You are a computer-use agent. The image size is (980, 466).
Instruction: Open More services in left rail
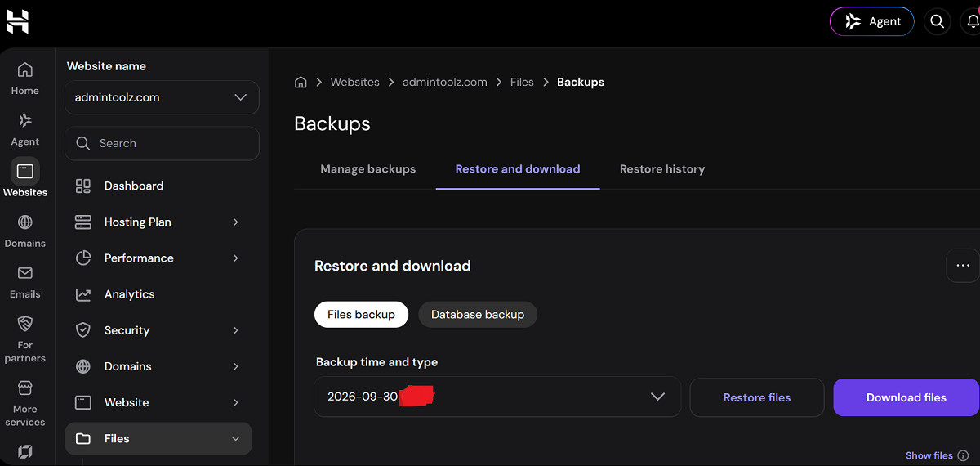pyautogui.click(x=25, y=403)
